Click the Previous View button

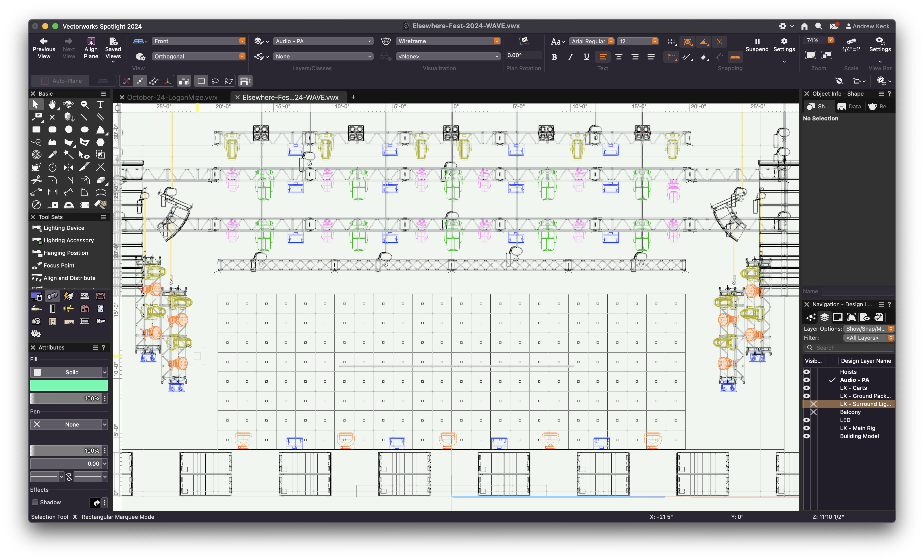click(x=44, y=48)
